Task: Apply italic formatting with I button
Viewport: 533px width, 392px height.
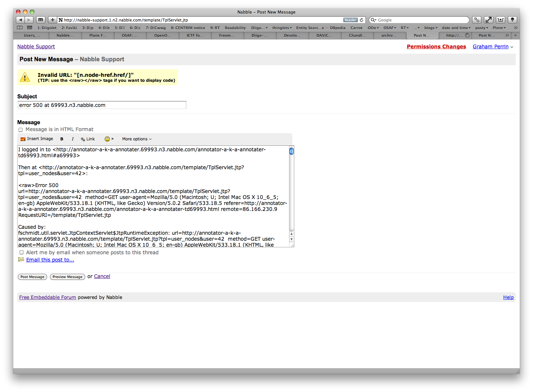Action: (73, 139)
